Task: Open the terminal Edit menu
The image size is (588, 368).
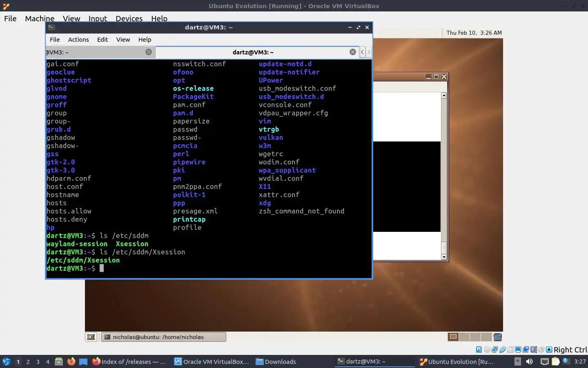Action: pos(102,40)
